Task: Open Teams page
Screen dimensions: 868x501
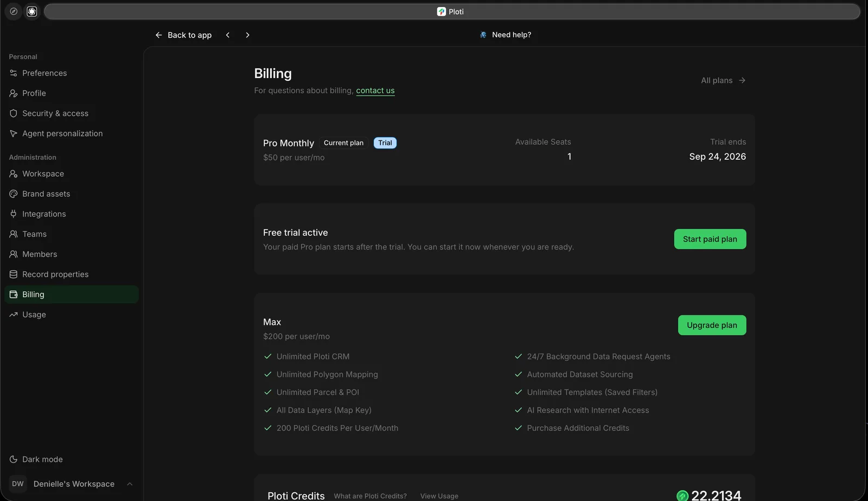Action: (72, 234)
